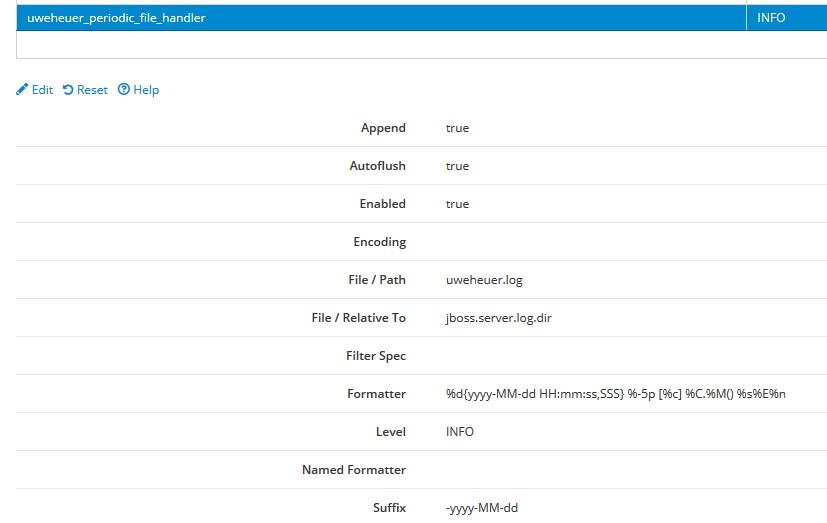Click the INFO cell in highlighted row
827x523 pixels.
pos(771,18)
